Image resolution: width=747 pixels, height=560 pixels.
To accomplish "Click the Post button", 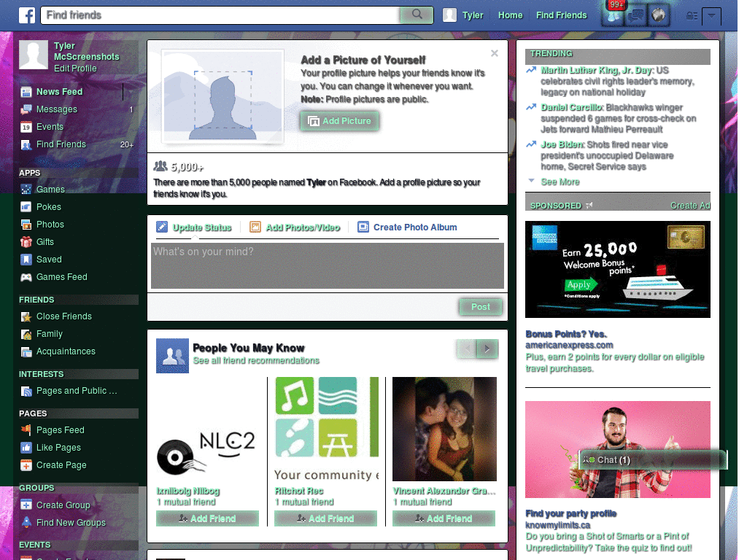I will tap(481, 307).
